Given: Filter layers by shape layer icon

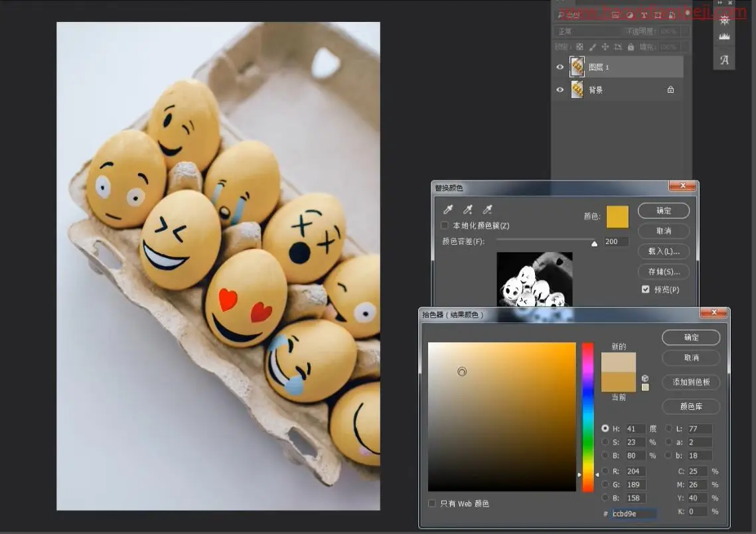Looking at the screenshot, I should point(658,15).
